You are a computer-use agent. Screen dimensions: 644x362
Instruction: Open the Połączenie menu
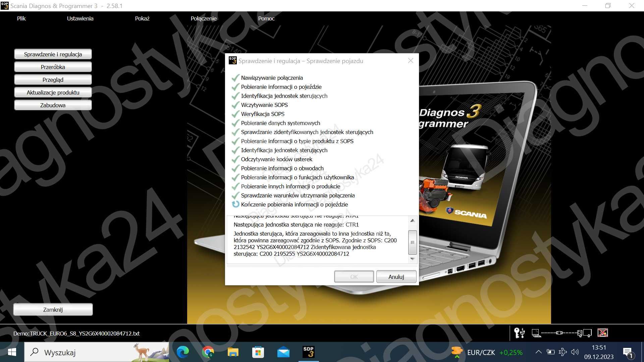tap(204, 18)
